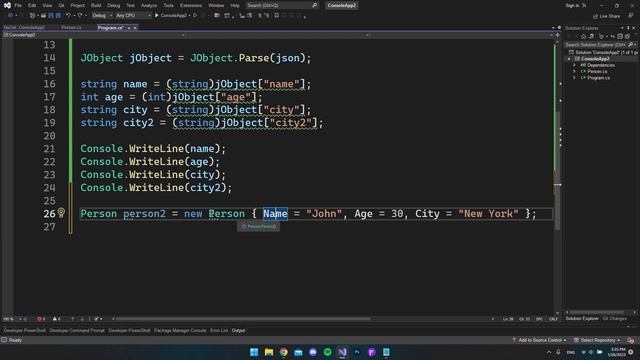Viewport: 640px width, 360px height.
Task: Click the feedback icon beside Live Share
Action: pyautogui.click(x=631, y=16)
